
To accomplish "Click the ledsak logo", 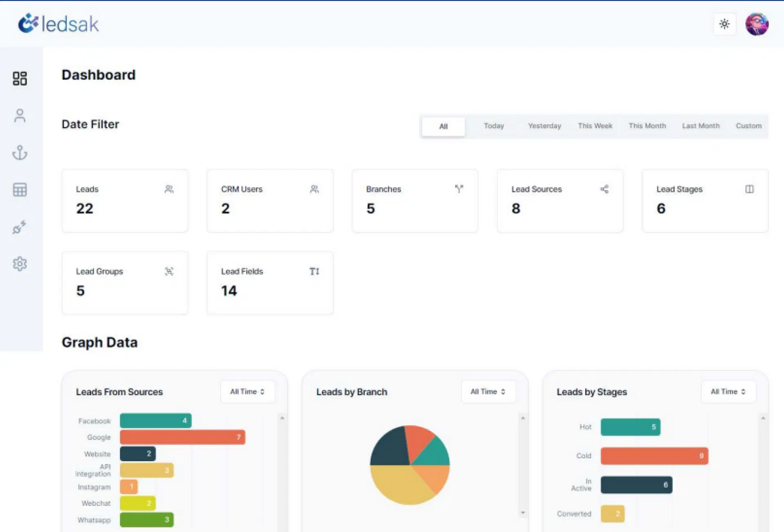I will click(59, 24).
